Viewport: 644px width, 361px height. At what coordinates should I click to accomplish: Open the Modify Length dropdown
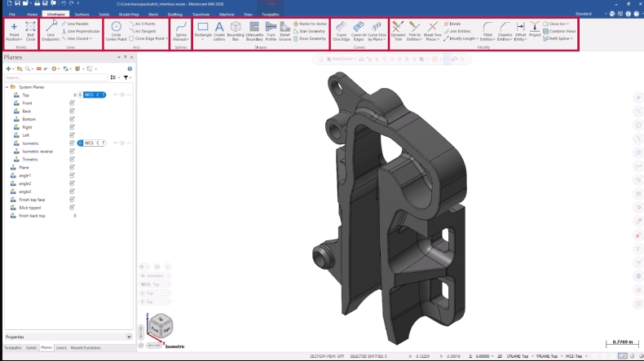point(463,38)
